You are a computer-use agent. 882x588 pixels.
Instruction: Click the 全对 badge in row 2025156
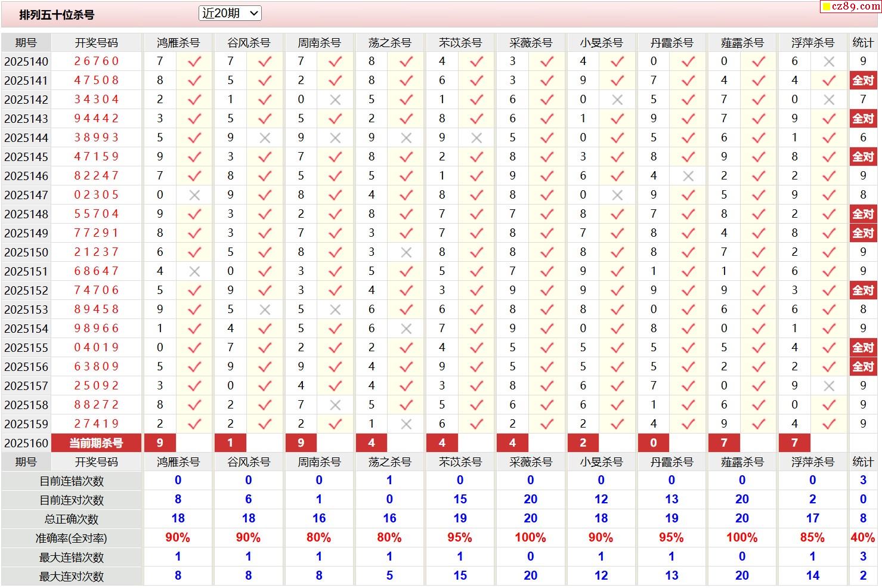coord(862,367)
